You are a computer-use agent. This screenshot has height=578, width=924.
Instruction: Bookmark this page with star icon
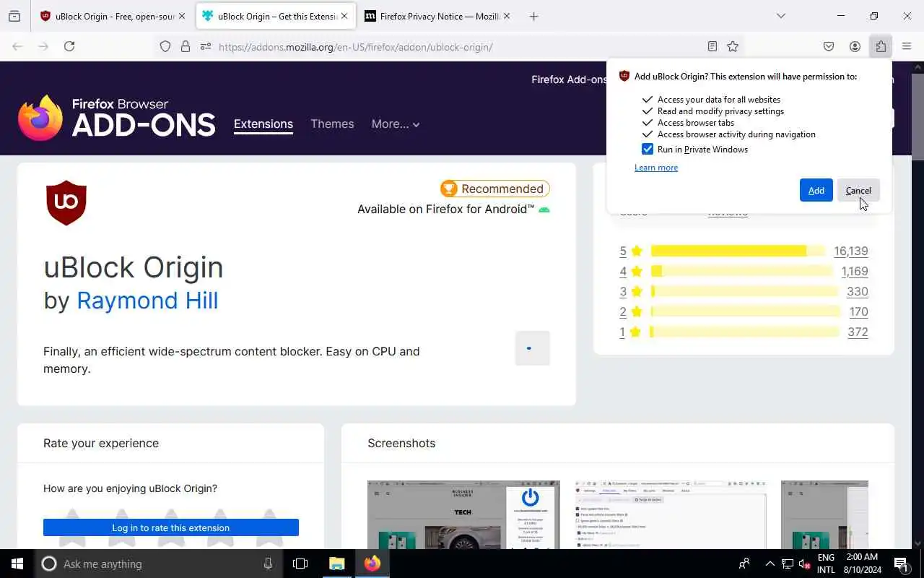pos(733,46)
